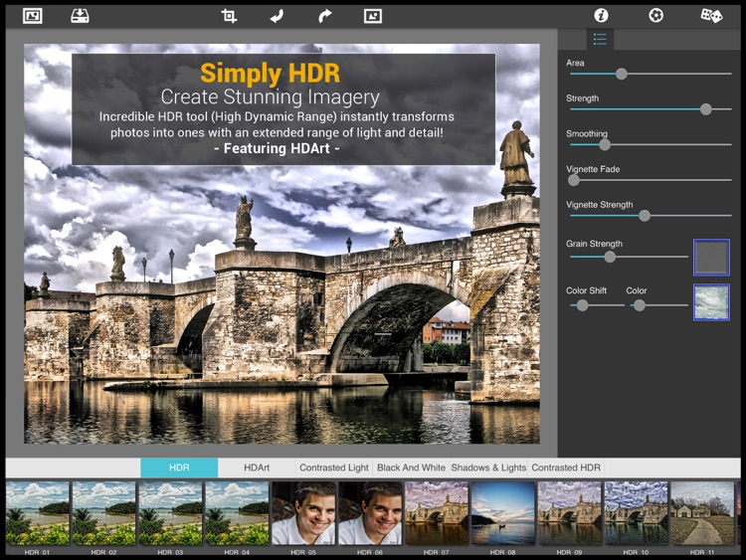Apply the HDR 09 preset thumbnail

coord(570,513)
